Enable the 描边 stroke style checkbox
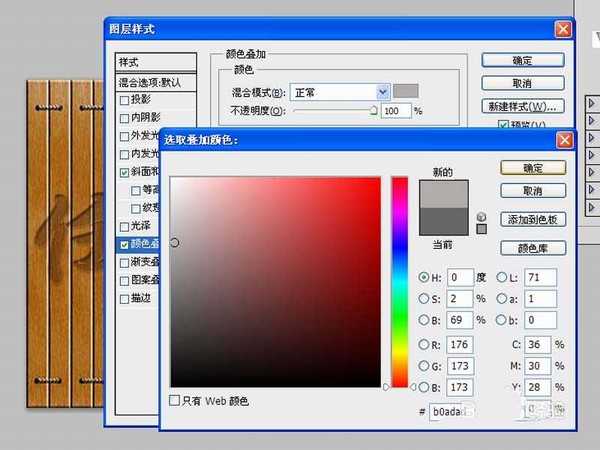Image resolution: width=600 pixels, height=450 pixels. pyautogui.click(x=124, y=298)
